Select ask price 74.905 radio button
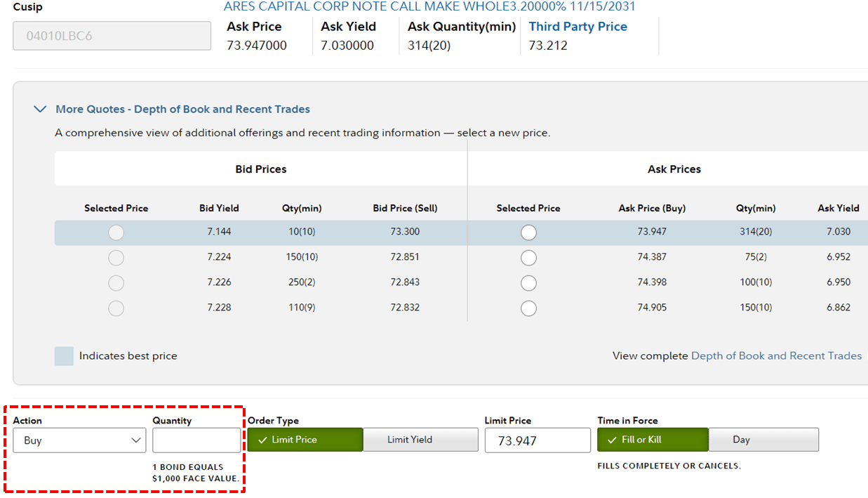 (528, 308)
